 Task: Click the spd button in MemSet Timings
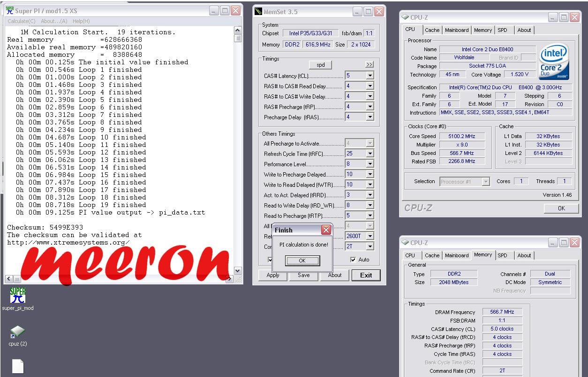[x=321, y=64]
